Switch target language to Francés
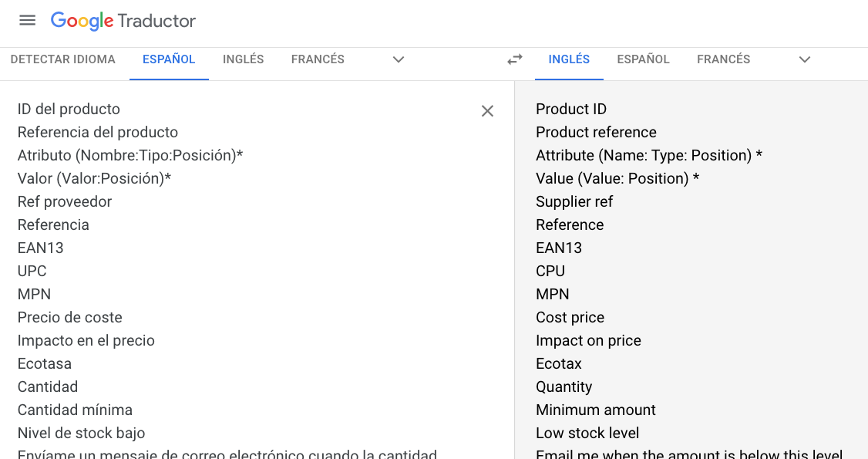868x459 pixels. click(723, 59)
